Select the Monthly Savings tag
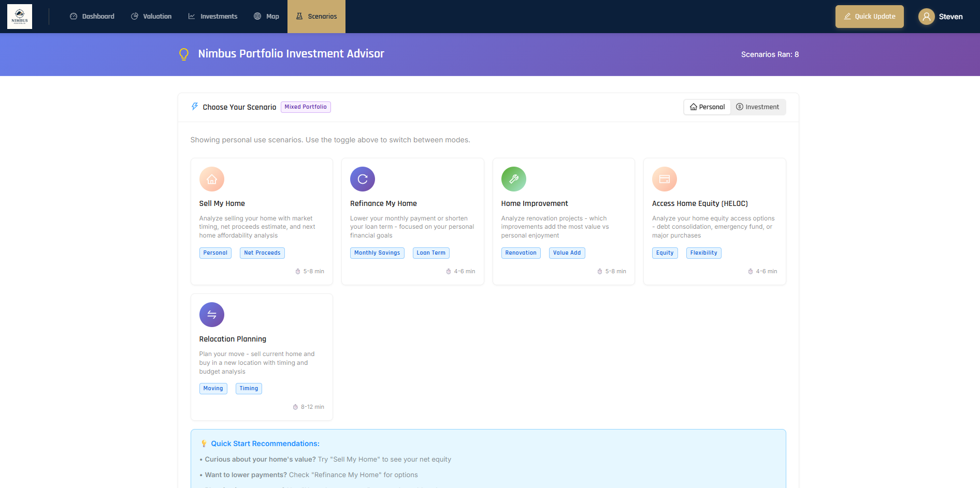The image size is (980, 488). coord(377,253)
